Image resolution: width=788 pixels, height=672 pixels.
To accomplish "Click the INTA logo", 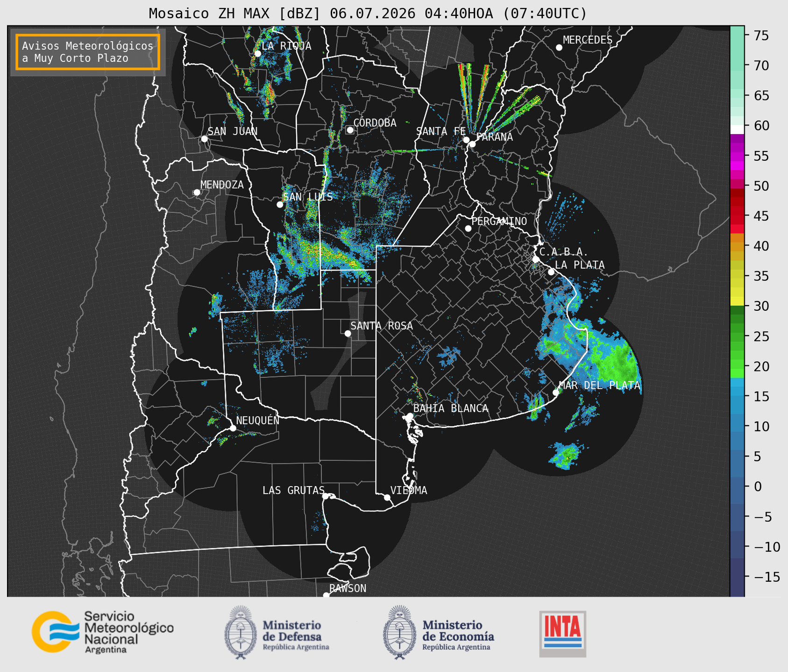I will click(x=562, y=634).
